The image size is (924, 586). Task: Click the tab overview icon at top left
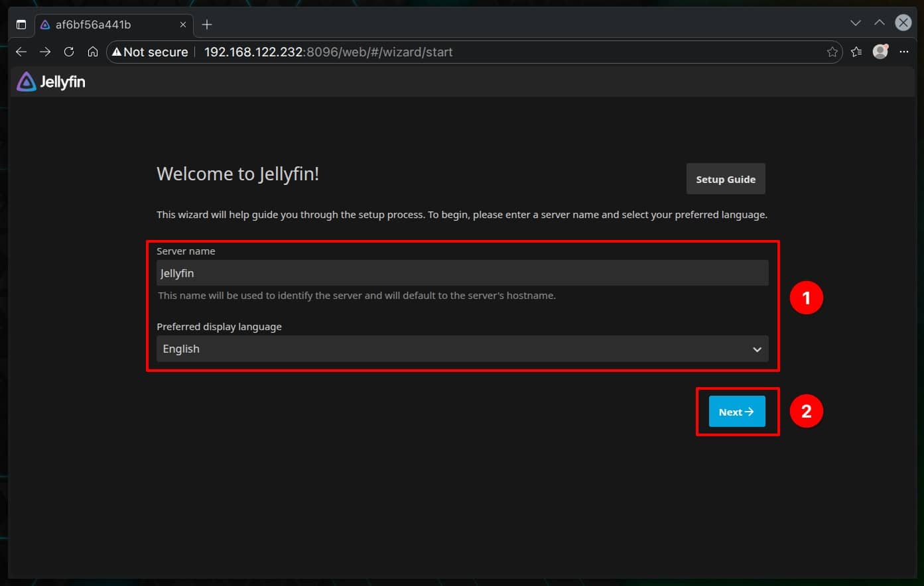click(x=21, y=24)
